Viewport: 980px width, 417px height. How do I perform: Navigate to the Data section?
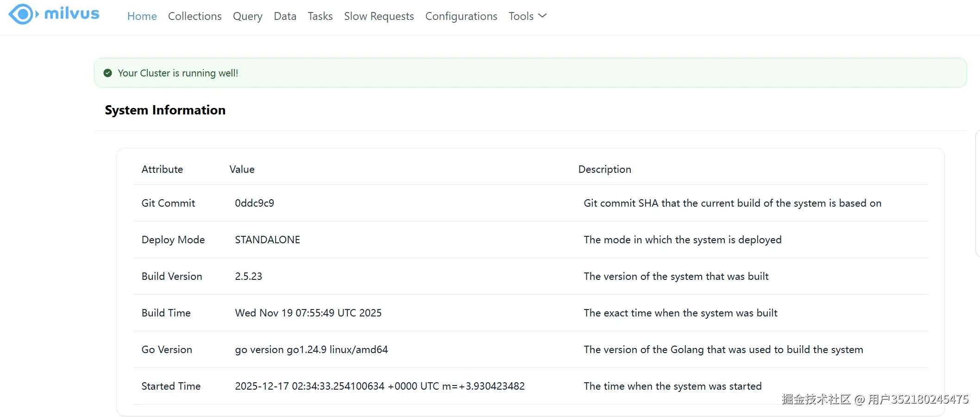[x=285, y=16]
